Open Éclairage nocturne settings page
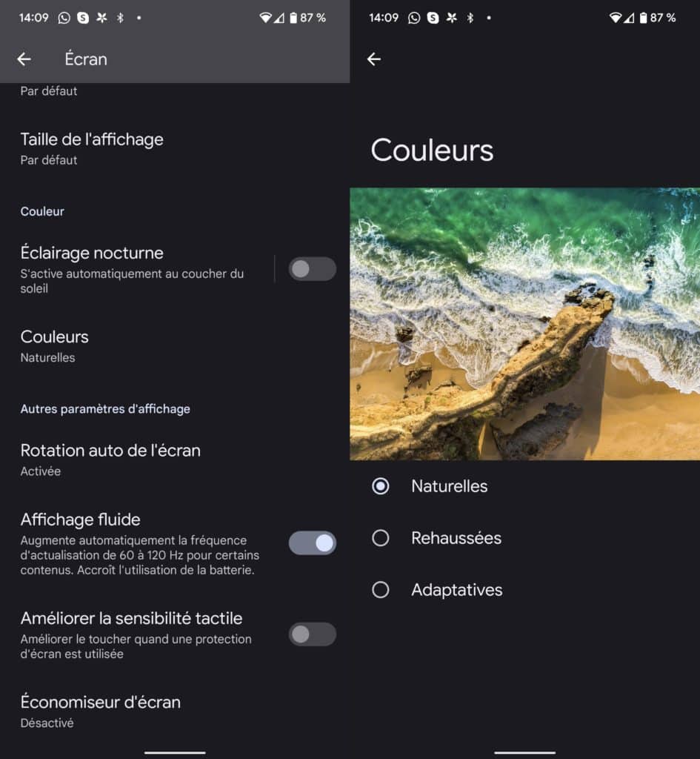This screenshot has height=759, width=700. pos(136,269)
